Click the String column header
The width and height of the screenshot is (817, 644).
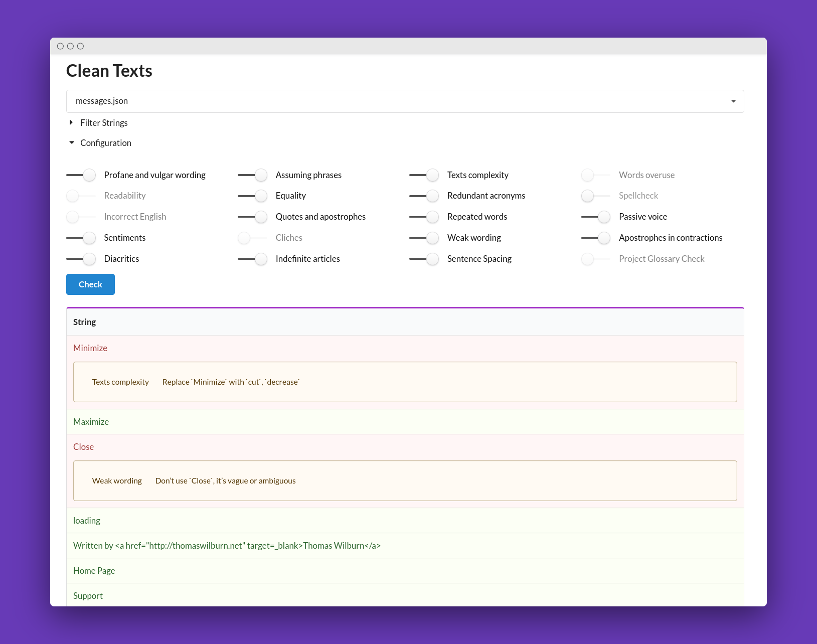click(x=405, y=322)
